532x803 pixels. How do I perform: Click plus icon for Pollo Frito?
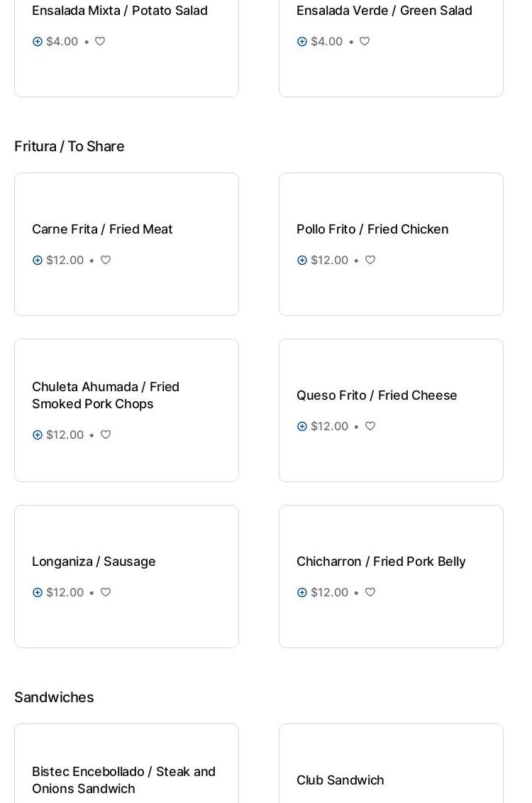point(302,261)
